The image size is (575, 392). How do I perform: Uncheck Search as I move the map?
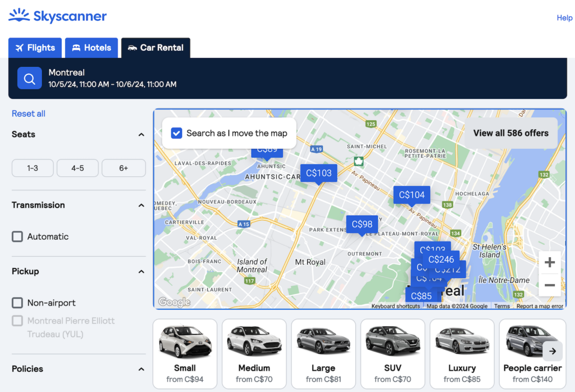[176, 133]
